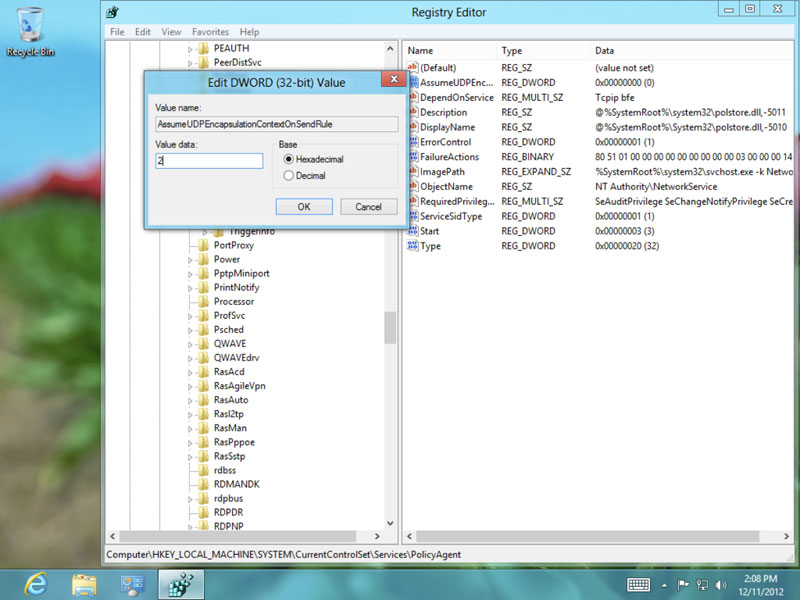Open the Edit menu

click(x=143, y=32)
